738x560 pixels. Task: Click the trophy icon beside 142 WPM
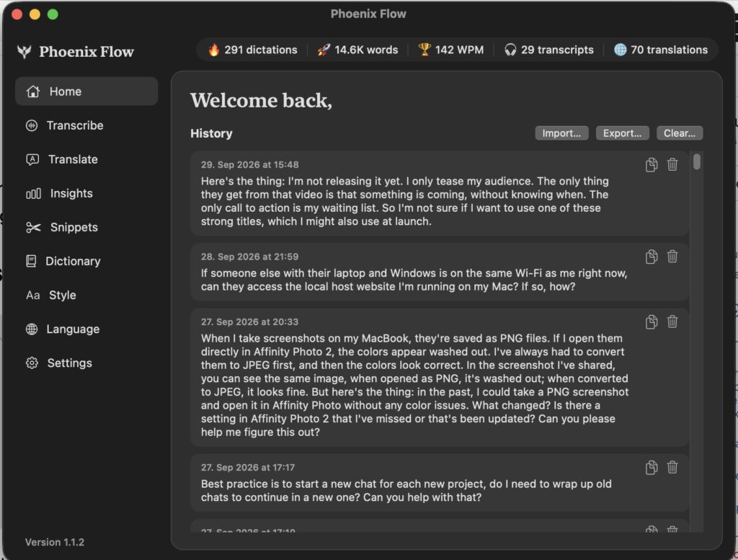click(x=424, y=49)
